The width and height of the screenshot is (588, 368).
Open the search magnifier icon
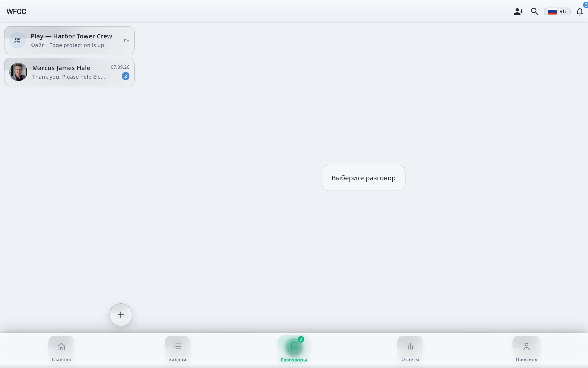tap(535, 11)
